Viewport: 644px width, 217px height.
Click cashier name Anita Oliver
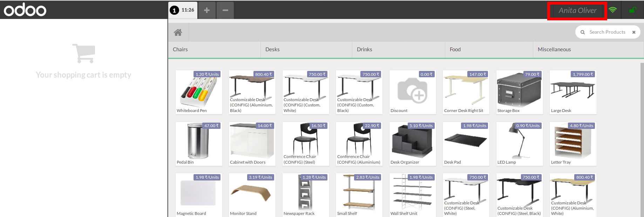pos(577,11)
